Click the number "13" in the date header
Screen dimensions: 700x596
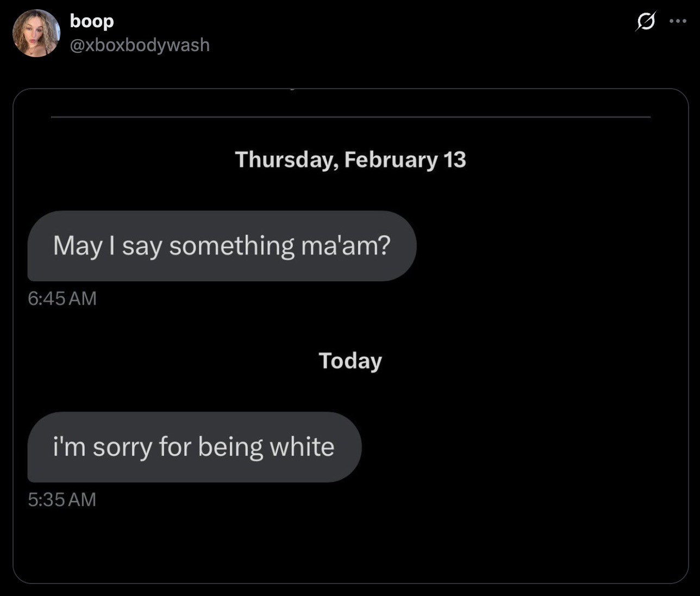pyautogui.click(x=454, y=160)
